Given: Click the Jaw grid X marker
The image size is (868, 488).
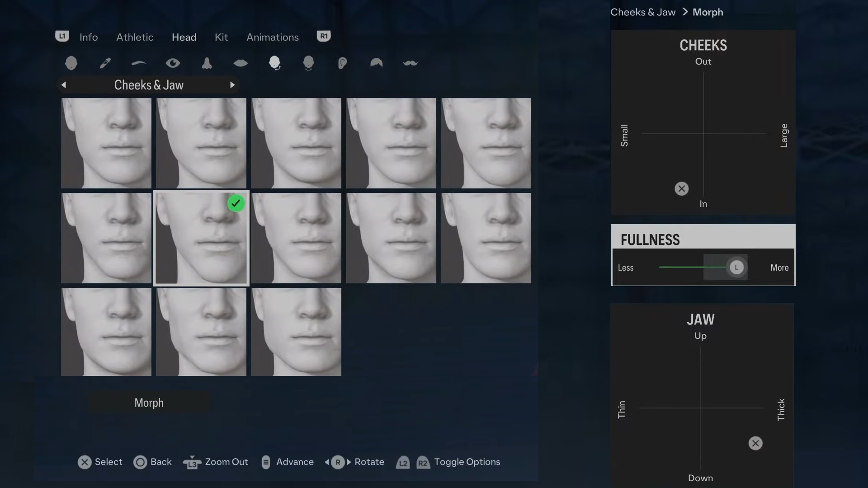Looking at the screenshot, I should 755,443.
